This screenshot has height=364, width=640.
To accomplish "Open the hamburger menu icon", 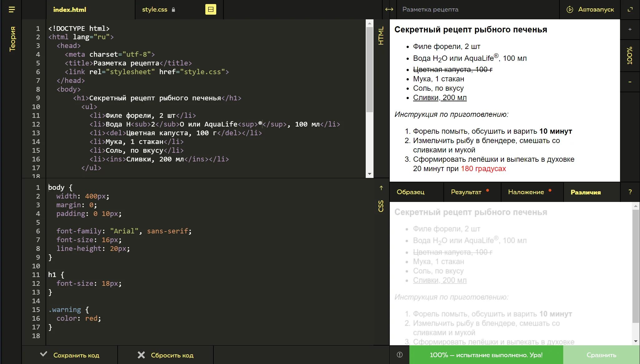I will (x=12, y=10).
